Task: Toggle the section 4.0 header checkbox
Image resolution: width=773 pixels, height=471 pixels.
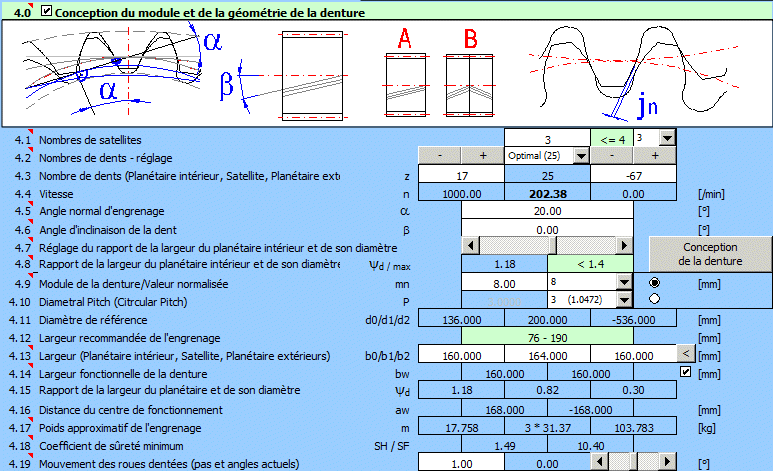Action: [46, 10]
